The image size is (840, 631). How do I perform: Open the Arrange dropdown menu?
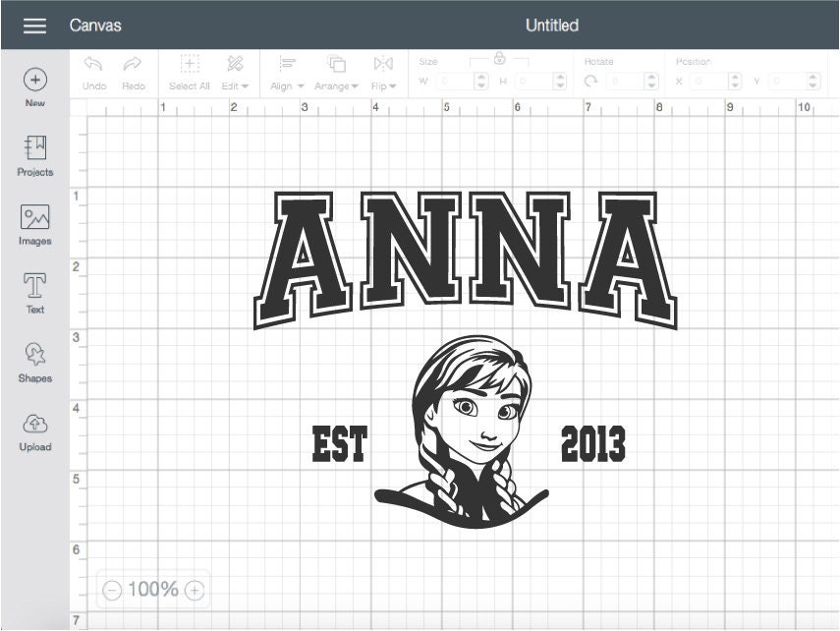(x=336, y=77)
